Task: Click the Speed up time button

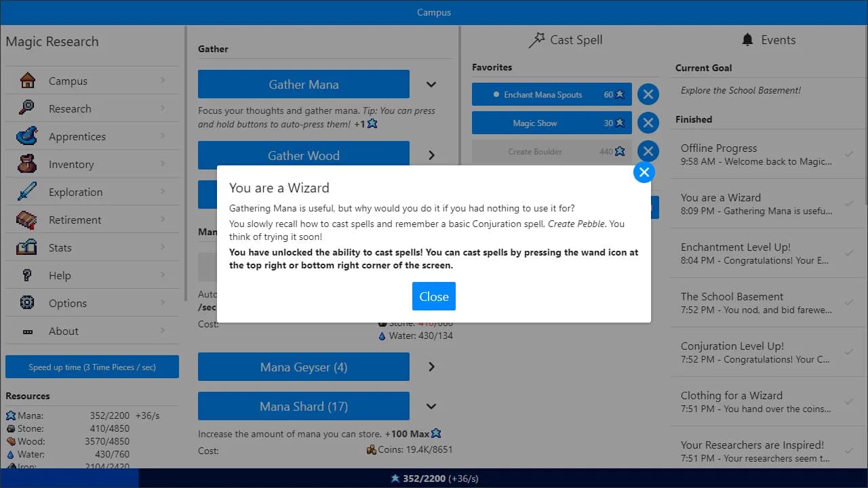Action: 92,367
